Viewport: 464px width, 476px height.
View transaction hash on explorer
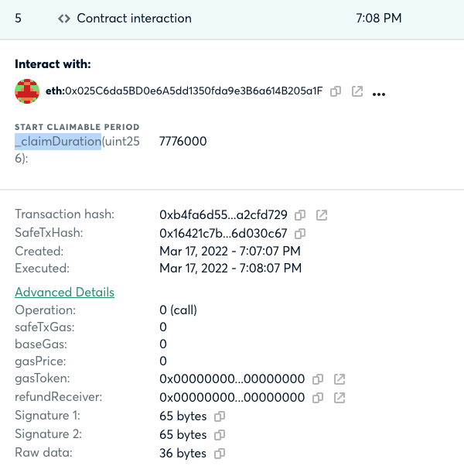pyautogui.click(x=322, y=215)
